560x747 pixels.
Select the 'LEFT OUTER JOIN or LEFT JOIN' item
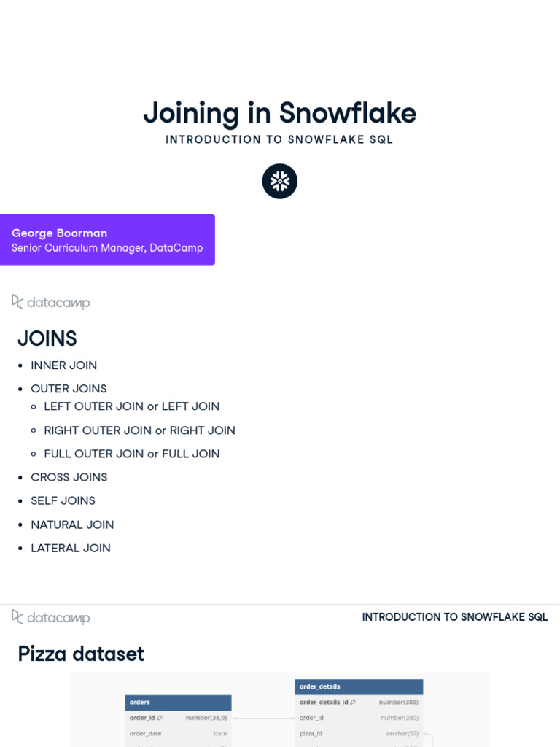(x=132, y=406)
